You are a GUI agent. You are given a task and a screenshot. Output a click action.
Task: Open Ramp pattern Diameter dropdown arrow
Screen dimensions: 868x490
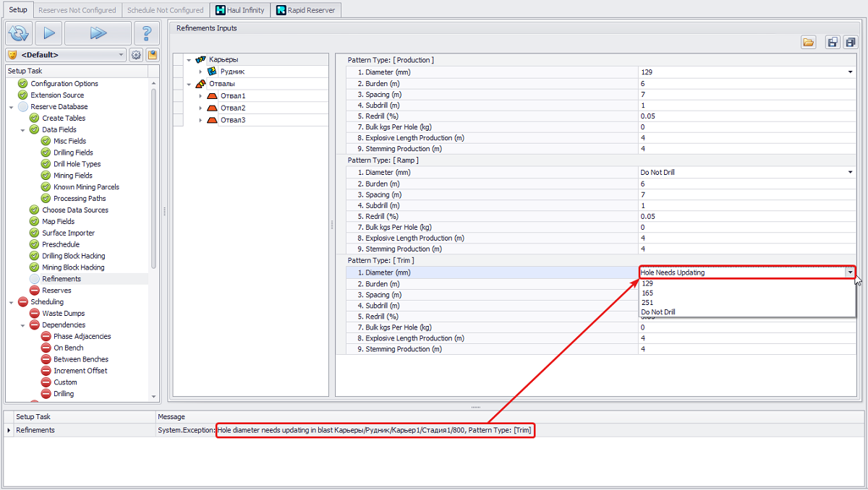pyautogui.click(x=850, y=173)
